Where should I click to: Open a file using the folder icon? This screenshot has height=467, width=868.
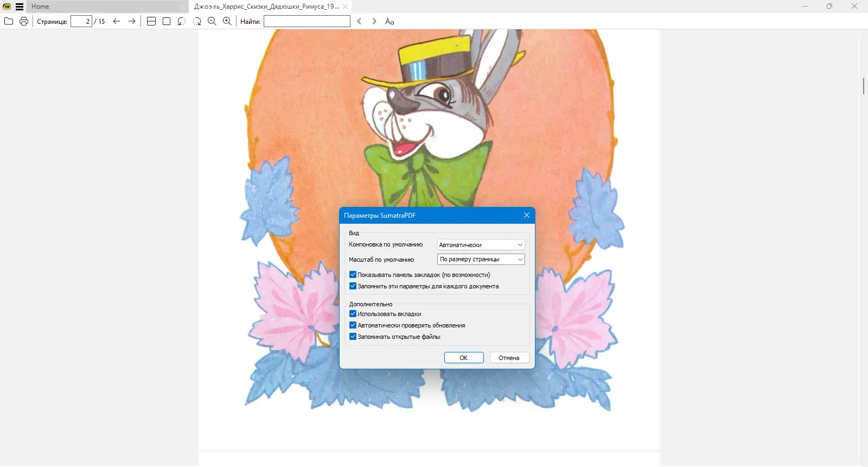coord(9,21)
